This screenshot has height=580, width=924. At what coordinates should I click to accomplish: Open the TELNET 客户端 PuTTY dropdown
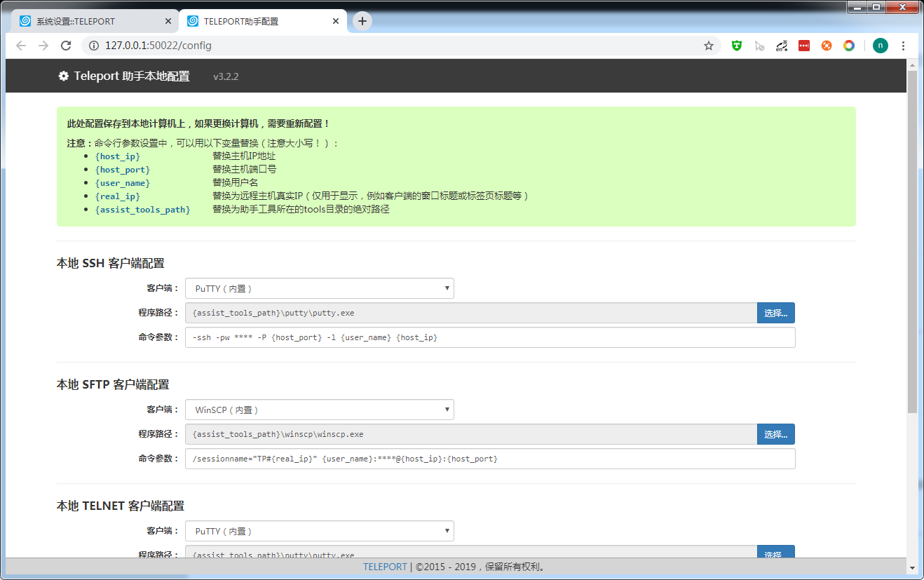(x=320, y=531)
